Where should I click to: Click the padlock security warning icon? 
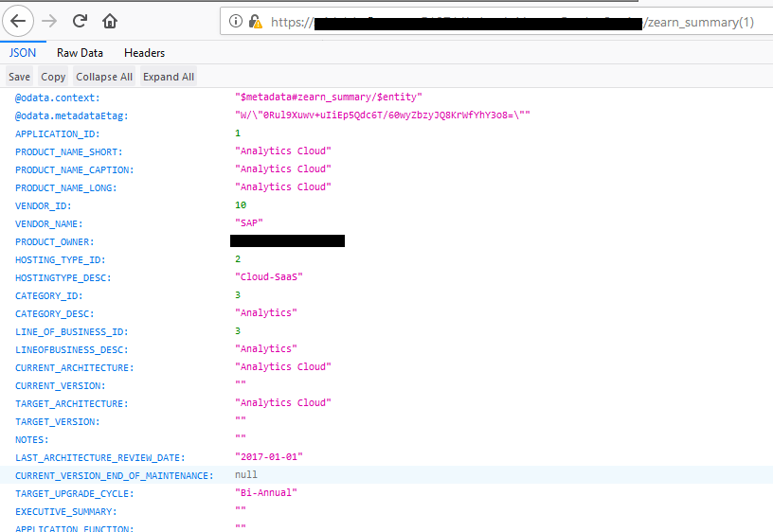[255, 22]
